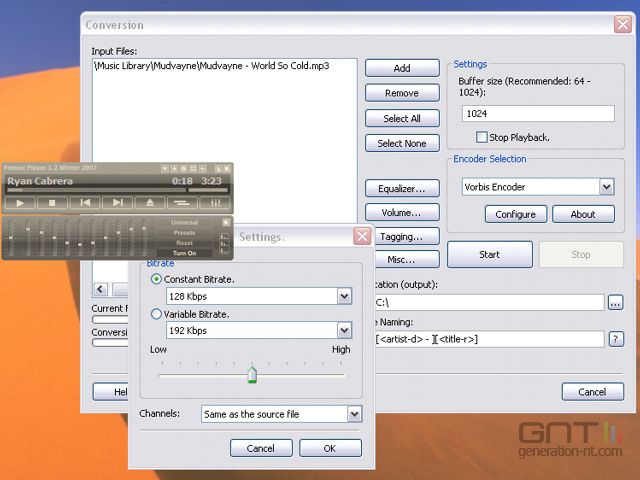Screen dimensions: 640x480
Task: Click the file naming pattern field
Action: [x=489, y=339]
